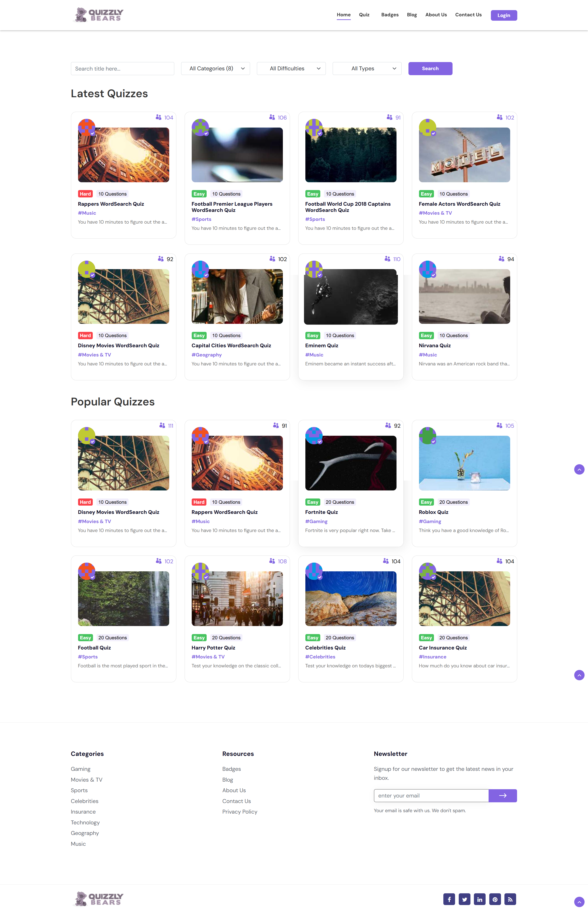Open the Fortnite Quiz thumbnail image
588x914 pixels.
[x=351, y=463]
